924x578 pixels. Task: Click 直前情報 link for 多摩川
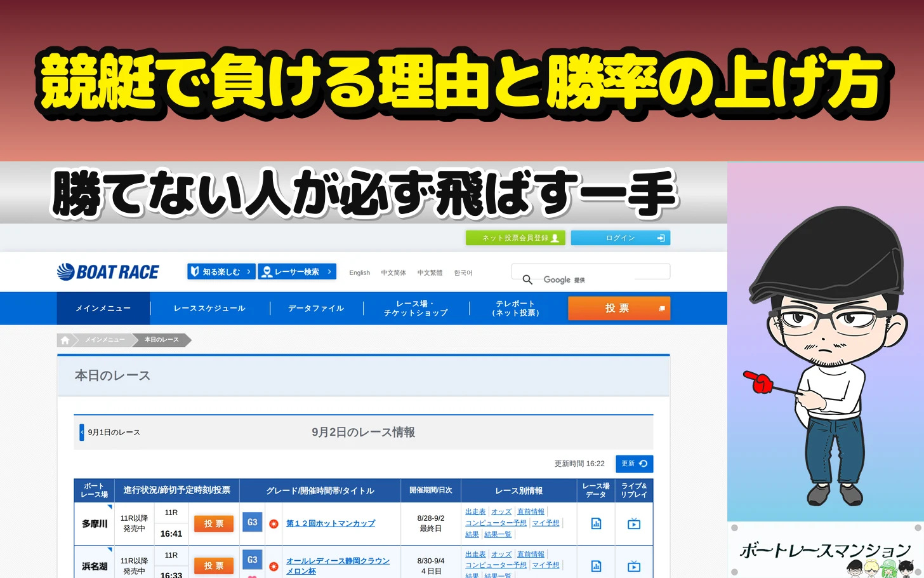531,511
